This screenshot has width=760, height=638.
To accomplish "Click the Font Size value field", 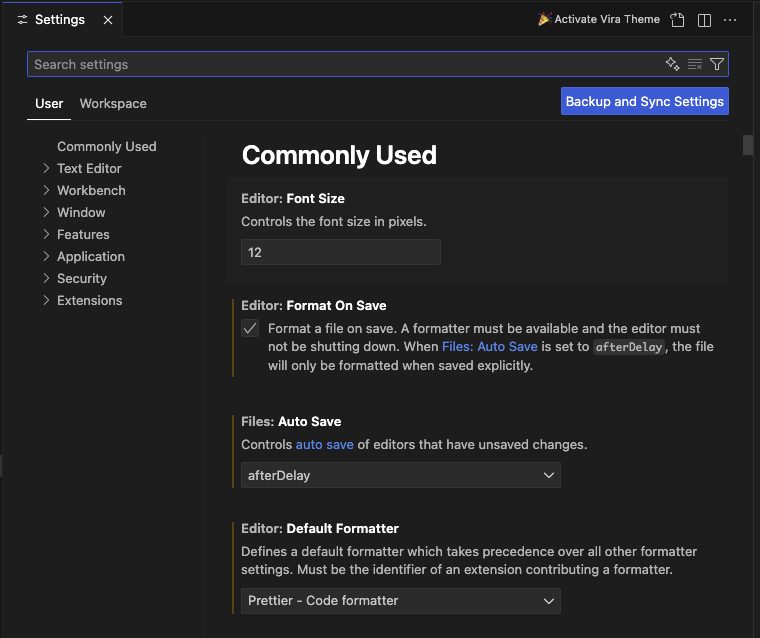I will (341, 252).
